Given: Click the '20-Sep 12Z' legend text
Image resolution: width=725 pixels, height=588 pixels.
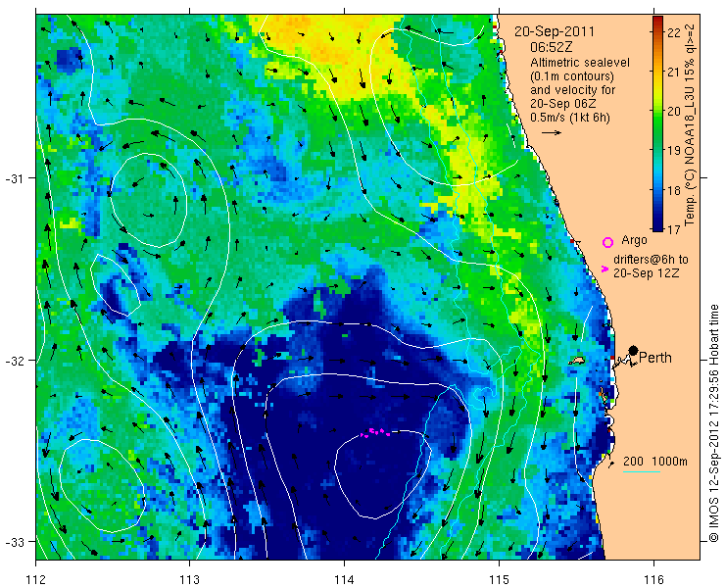Looking at the screenshot, I should 647,273.
